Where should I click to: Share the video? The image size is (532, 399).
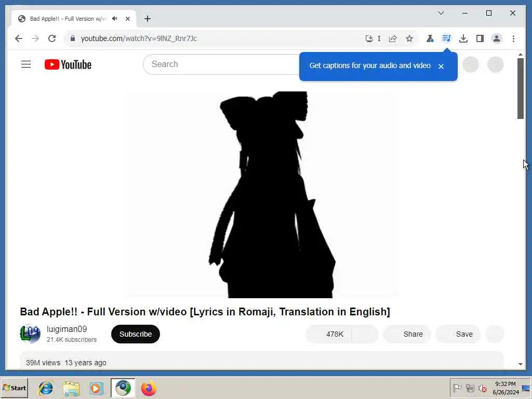pos(407,334)
